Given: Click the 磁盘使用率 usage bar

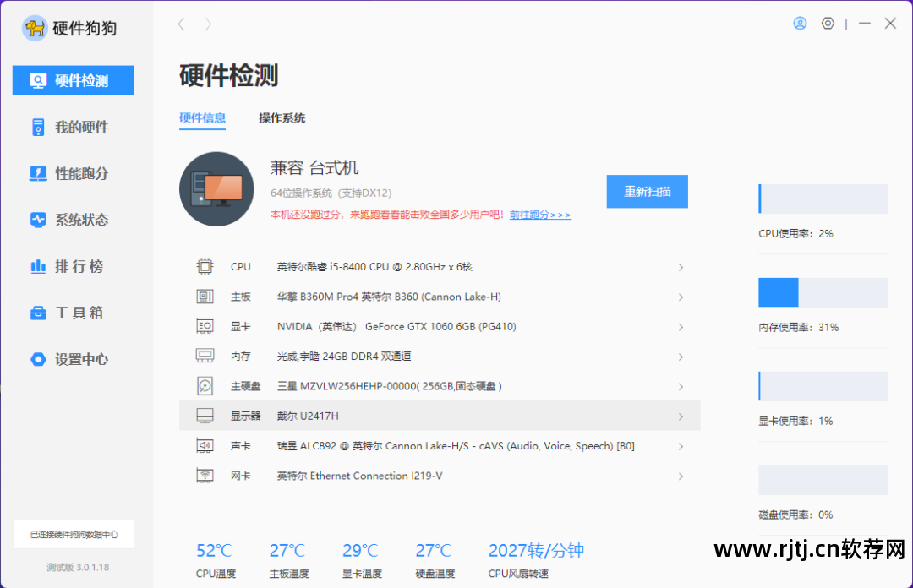Looking at the screenshot, I should [823, 480].
